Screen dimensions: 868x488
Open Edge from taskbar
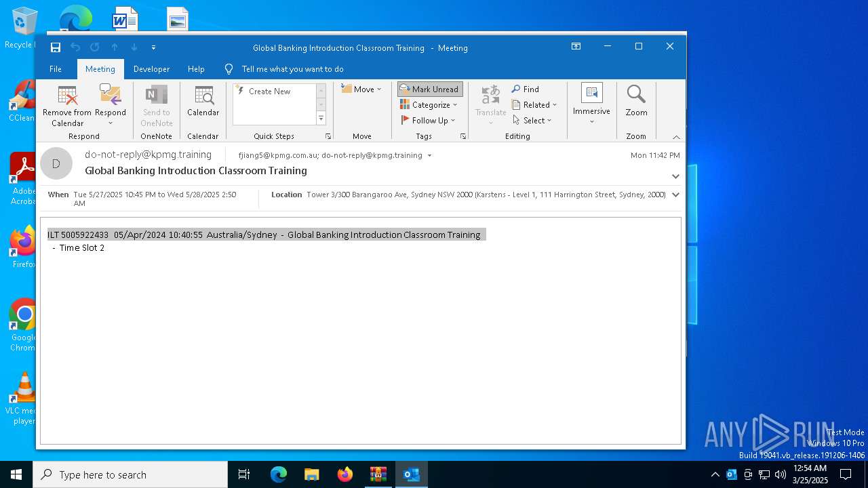pos(279,474)
